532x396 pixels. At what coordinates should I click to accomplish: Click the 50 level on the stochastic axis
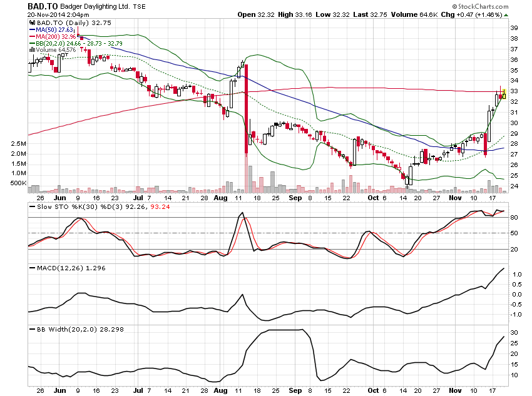pyautogui.click(x=514, y=233)
